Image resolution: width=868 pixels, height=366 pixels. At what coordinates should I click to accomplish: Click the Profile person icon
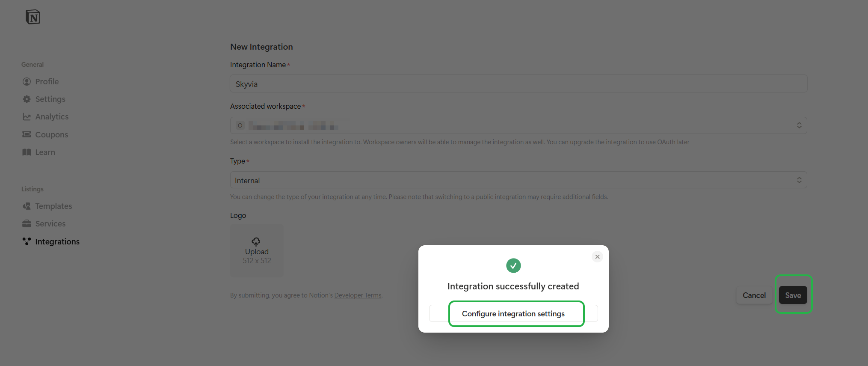[x=27, y=81]
